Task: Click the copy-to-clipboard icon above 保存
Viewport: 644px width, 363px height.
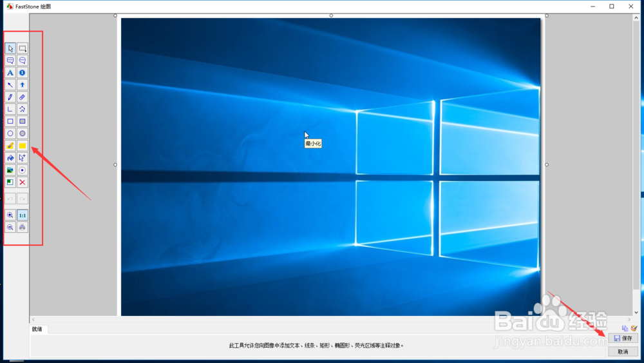Action: [x=625, y=328]
